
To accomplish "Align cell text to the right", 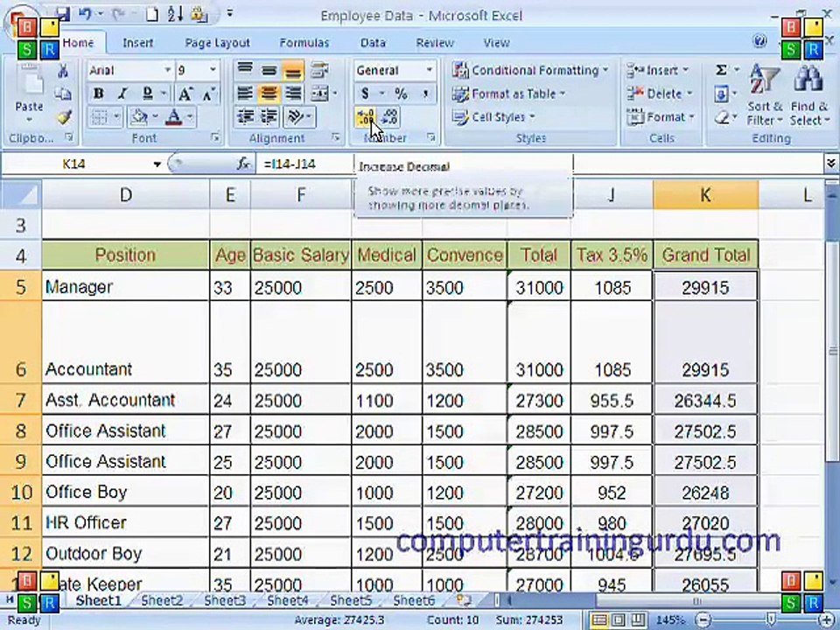I will click(x=293, y=94).
